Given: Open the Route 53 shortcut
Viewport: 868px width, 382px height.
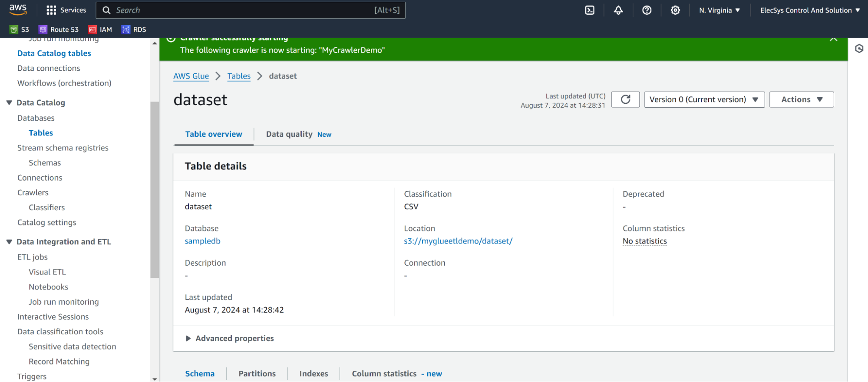Looking at the screenshot, I should point(59,30).
